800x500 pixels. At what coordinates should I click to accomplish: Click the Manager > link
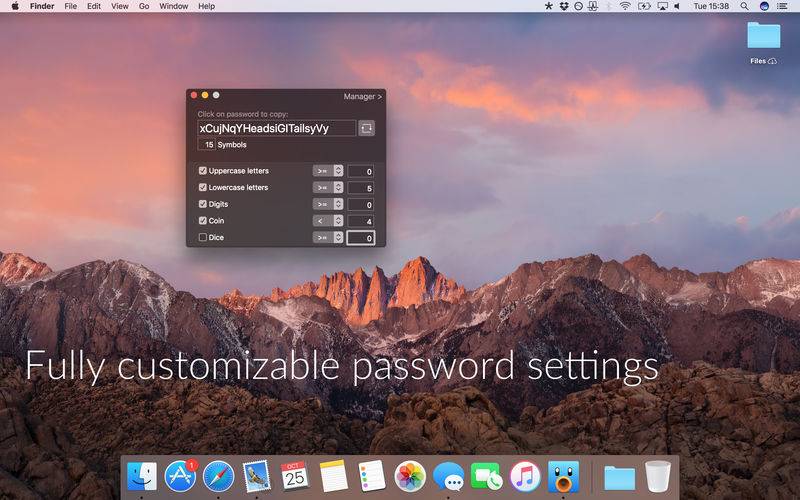point(362,97)
